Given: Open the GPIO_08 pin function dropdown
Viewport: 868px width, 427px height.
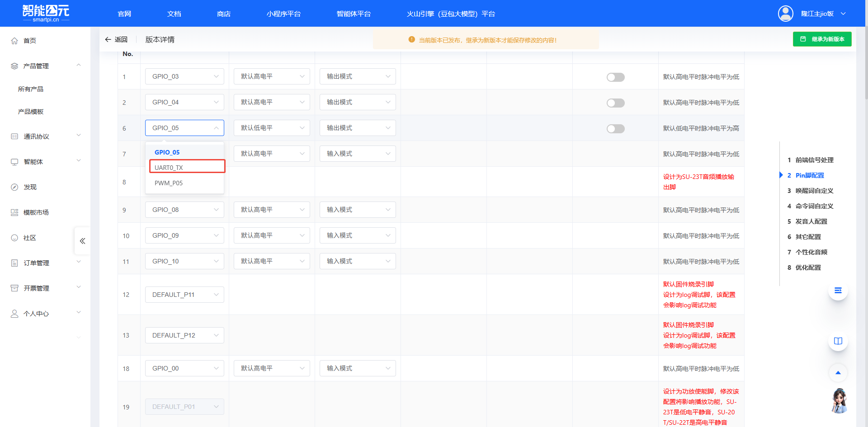Looking at the screenshot, I should coord(184,210).
